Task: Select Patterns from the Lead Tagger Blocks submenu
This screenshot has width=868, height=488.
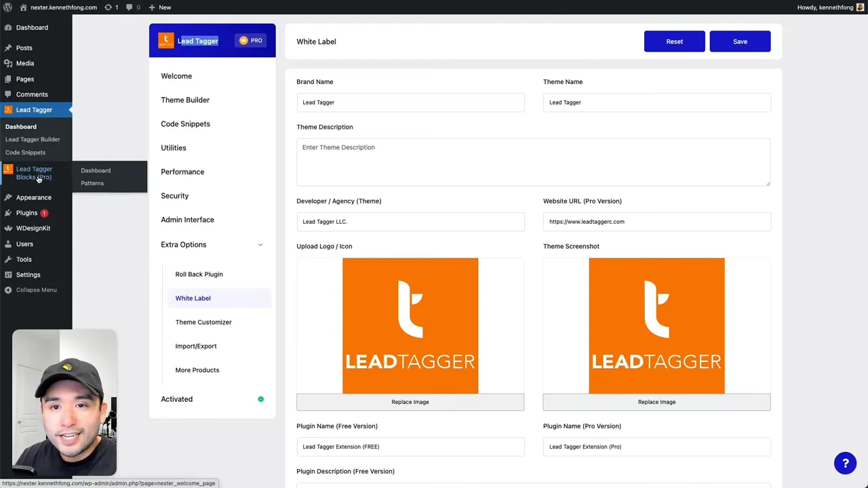Action: pyautogui.click(x=92, y=183)
